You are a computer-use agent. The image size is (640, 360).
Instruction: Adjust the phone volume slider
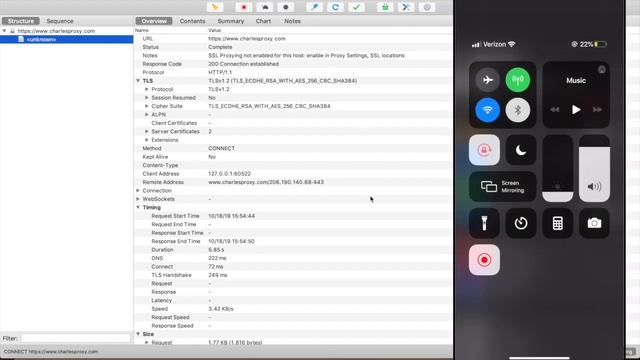click(x=594, y=168)
